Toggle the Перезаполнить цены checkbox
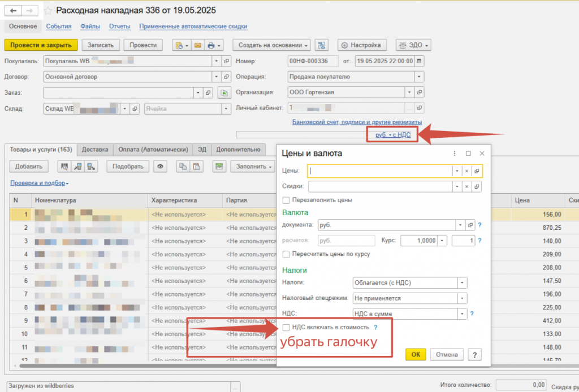This screenshot has width=579, height=392. click(x=286, y=200)
